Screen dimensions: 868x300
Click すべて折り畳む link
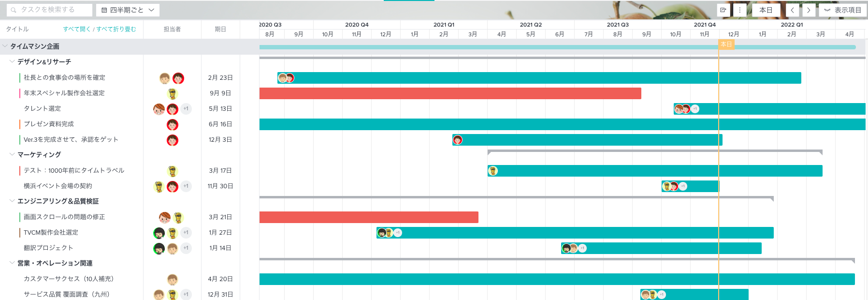[116, 29]
